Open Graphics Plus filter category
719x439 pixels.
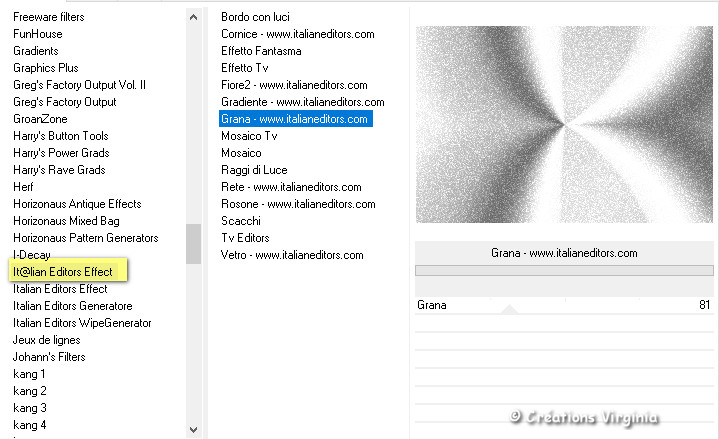click(x=46, y=68)
